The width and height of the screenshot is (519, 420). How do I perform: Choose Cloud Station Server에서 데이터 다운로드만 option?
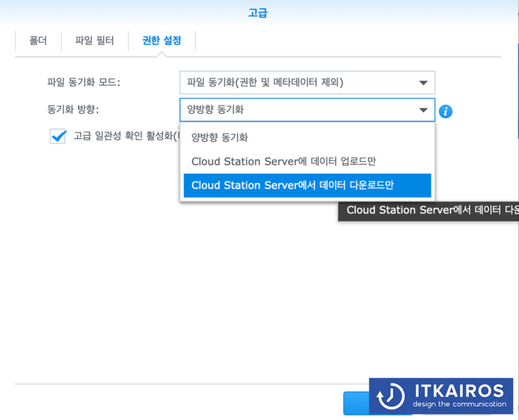[307, 185]
